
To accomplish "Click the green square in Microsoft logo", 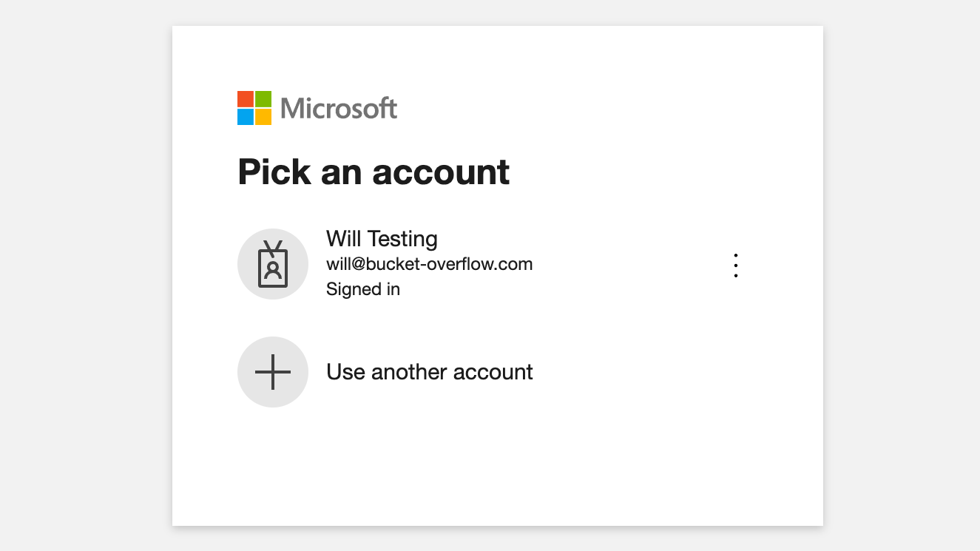I will click(x=263, y=99).
